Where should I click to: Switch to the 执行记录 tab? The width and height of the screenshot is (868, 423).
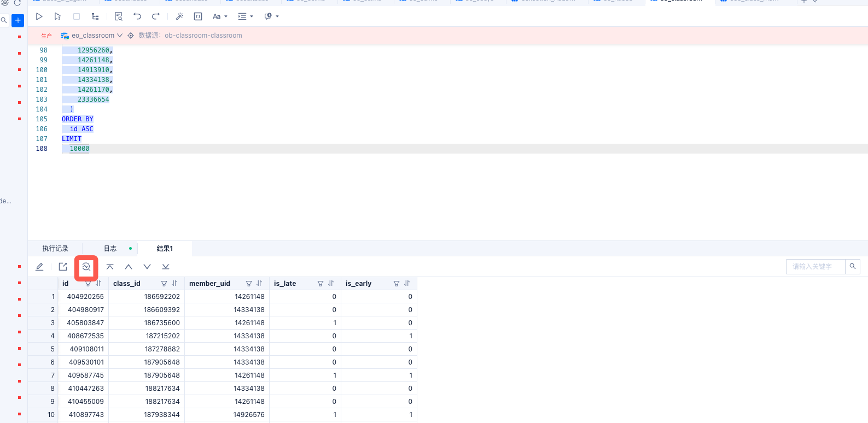55,249
